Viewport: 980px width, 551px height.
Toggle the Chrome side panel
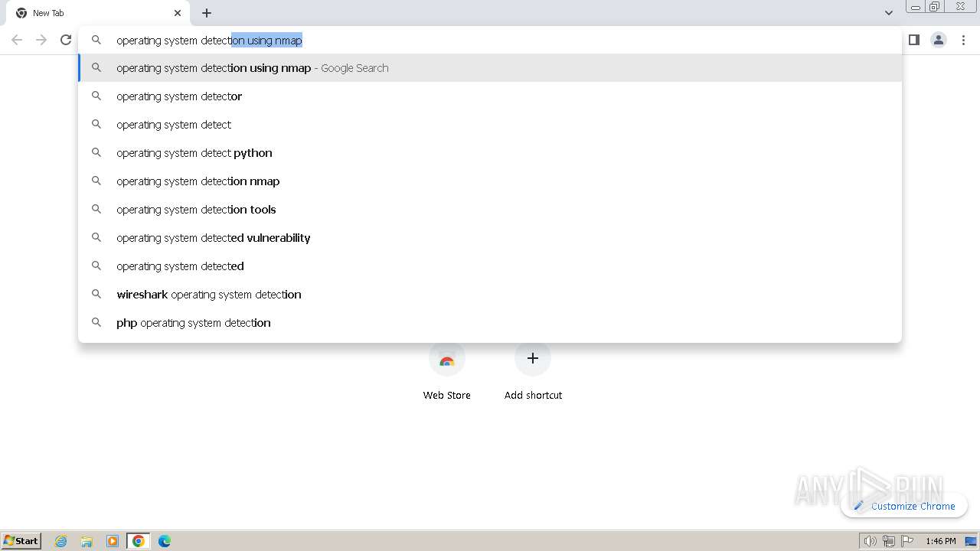pos(913,40)
